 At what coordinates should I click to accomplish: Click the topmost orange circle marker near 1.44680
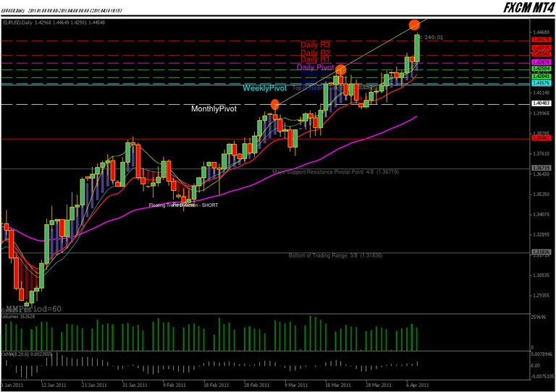coord(414,25)
